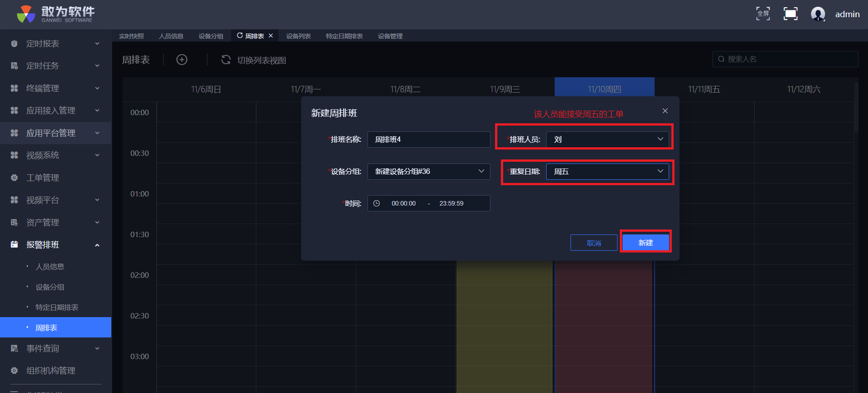
Task: Open the 重复日期 dropdown
Action: tap(607, 171)
